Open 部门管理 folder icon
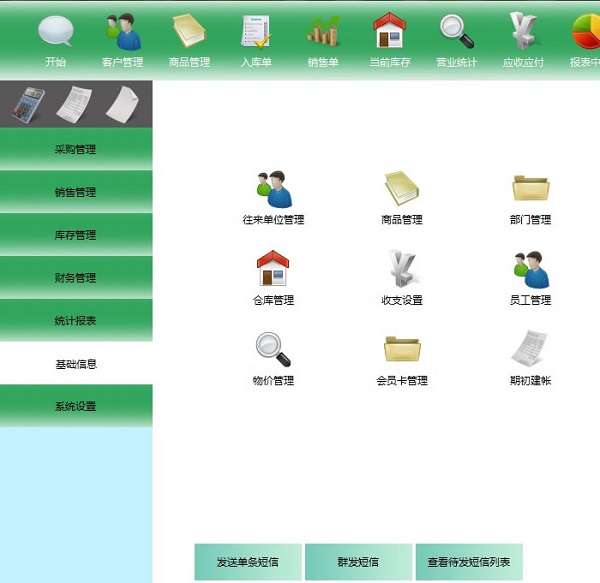Viewport: 600px width, 583px height. pos(530,189)
